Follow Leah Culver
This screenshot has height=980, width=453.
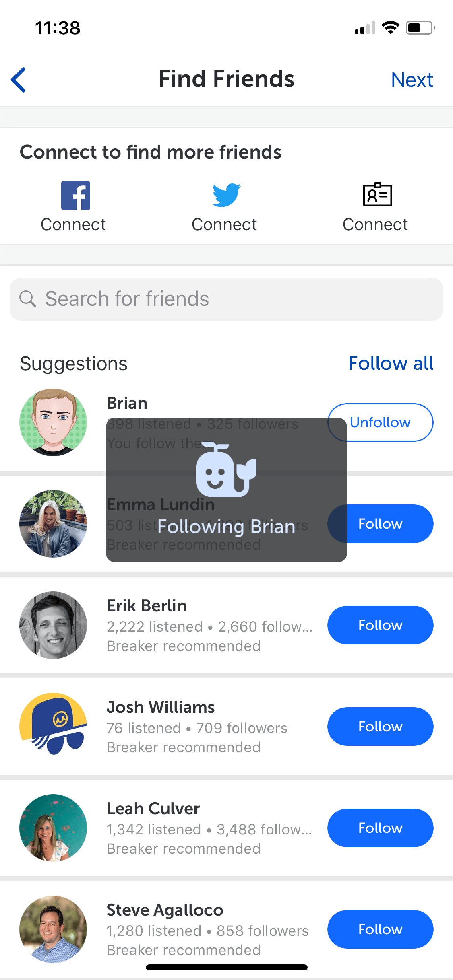click(381, 828)
